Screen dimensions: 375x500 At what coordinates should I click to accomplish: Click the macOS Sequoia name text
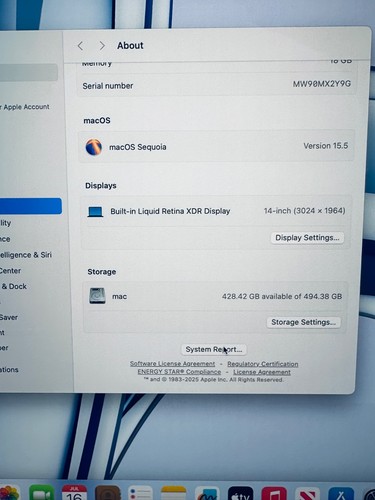pos(138,147)
